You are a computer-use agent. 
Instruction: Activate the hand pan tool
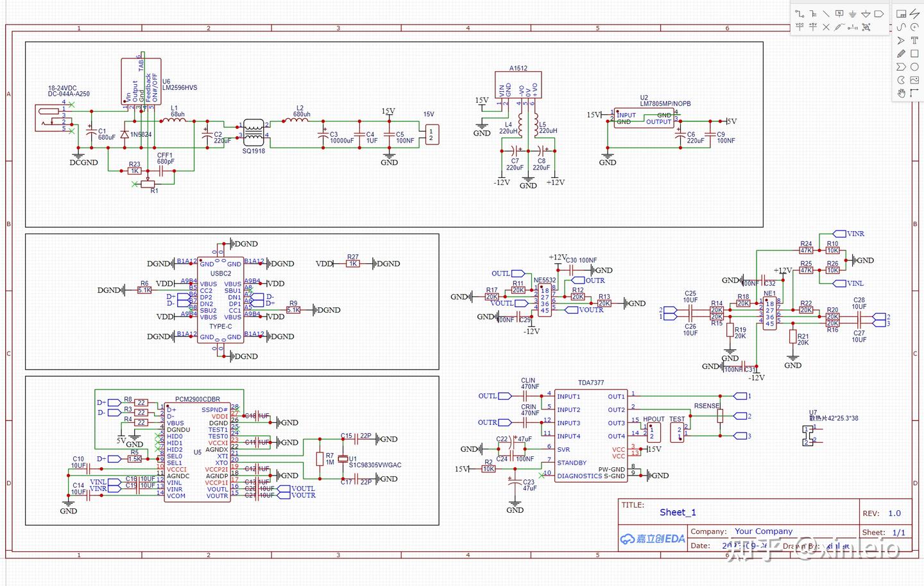[901, 93]
